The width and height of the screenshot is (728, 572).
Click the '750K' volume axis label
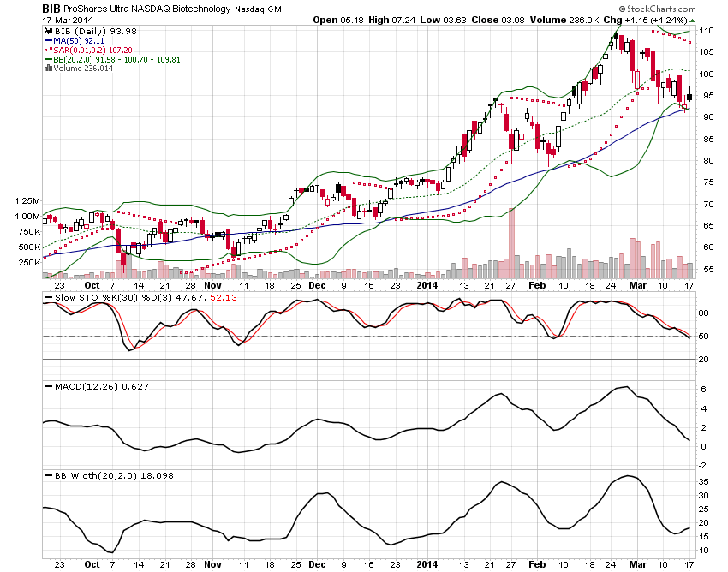click(29, 232)
